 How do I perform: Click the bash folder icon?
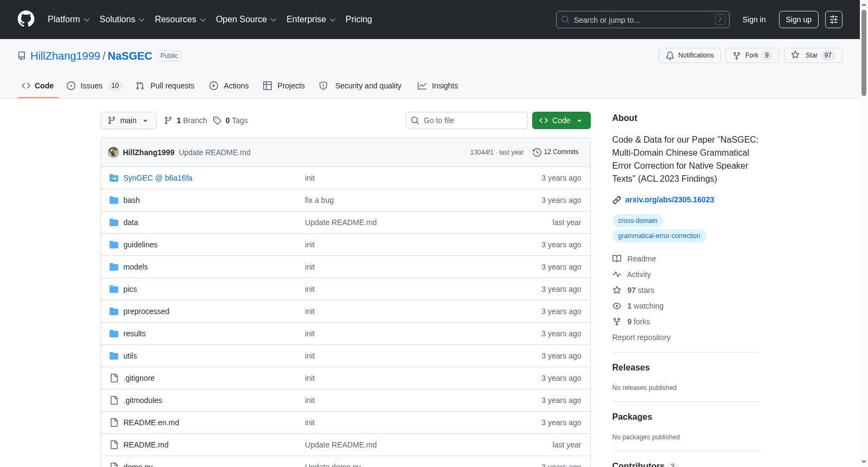(114, 200)
